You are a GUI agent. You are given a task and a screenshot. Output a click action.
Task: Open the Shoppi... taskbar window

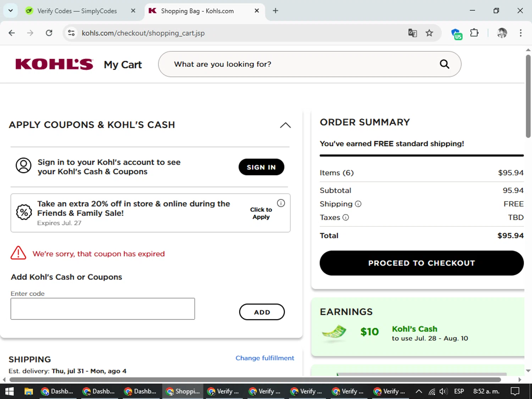tap(183, 391)
